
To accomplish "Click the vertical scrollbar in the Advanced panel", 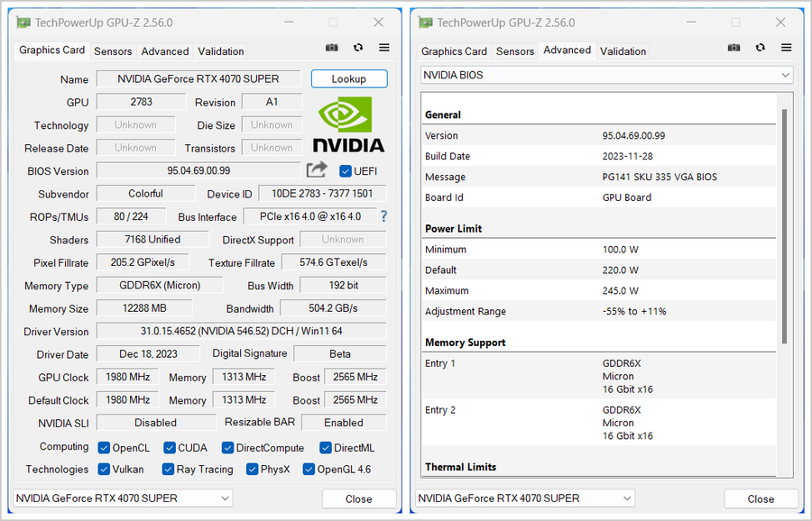I will [x=784, y=225].
